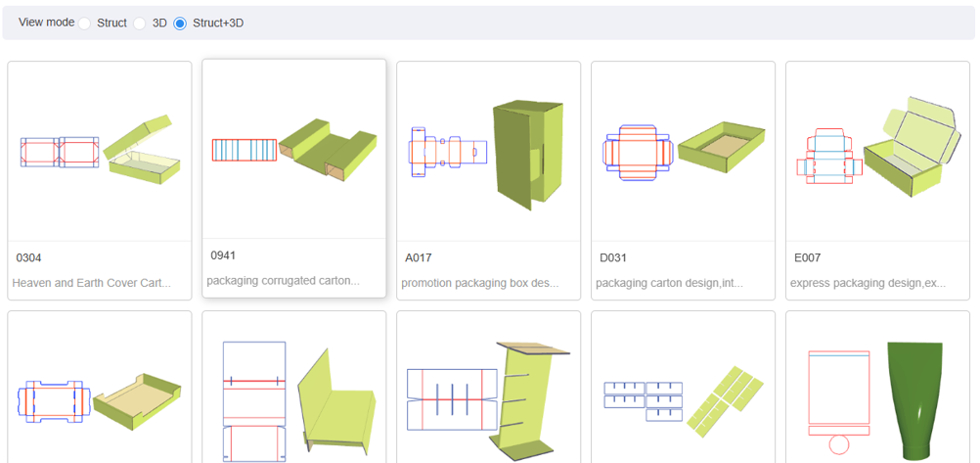Open the slotted display stand thumbnail

(489, 388)
